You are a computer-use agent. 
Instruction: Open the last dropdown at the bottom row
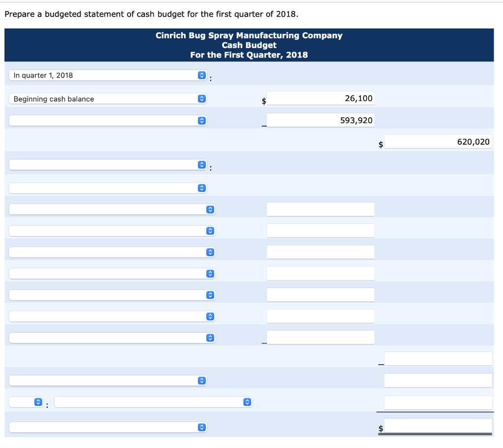point(108,427)
